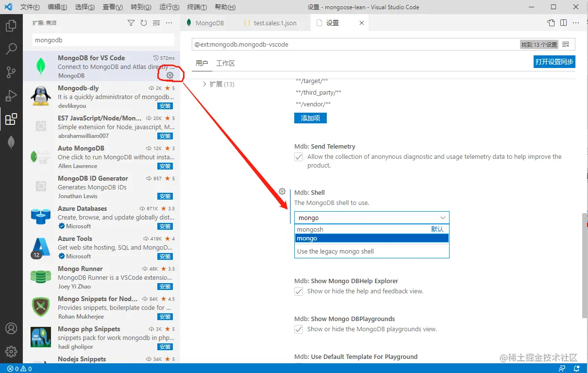Choose mongo option in shell dropdown

371,238
